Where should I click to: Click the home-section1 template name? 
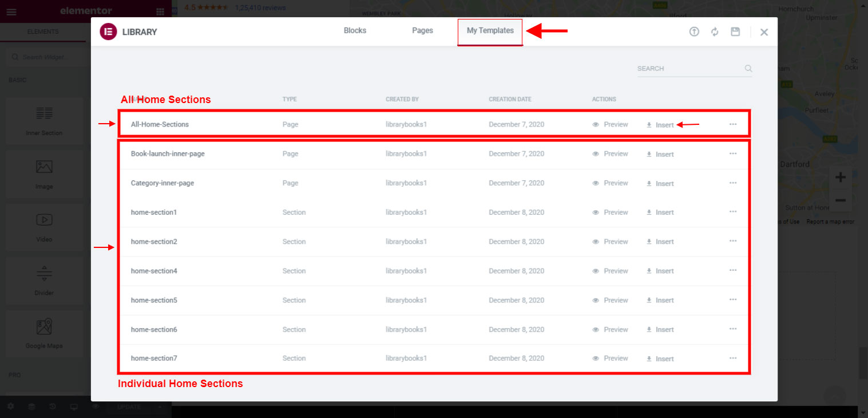[x=154, y=212]
